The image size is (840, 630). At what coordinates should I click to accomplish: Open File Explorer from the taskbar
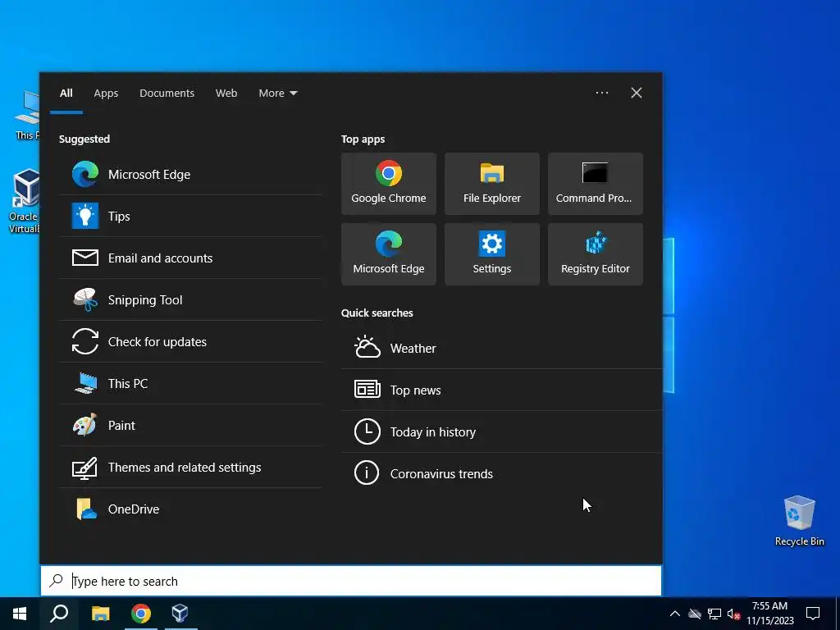click(x=100, y=614)
